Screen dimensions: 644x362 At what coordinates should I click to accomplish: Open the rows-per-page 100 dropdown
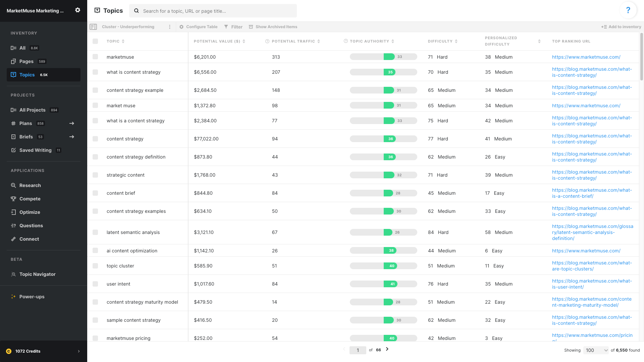click(x=596, y=350)
